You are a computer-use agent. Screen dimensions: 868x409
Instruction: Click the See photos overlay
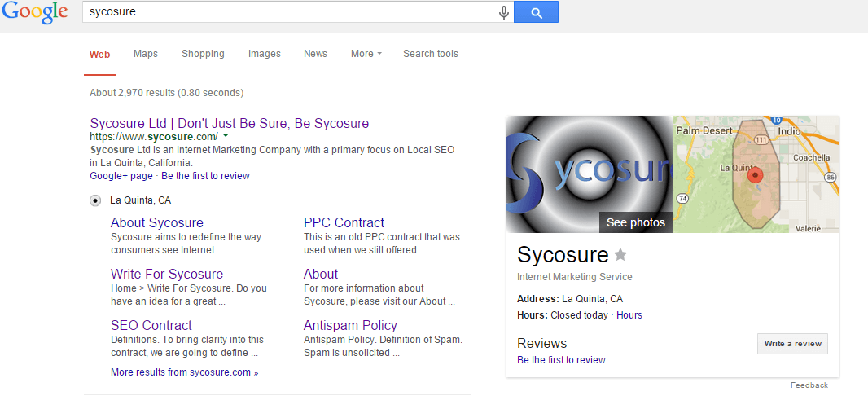(x=635, y=222)
